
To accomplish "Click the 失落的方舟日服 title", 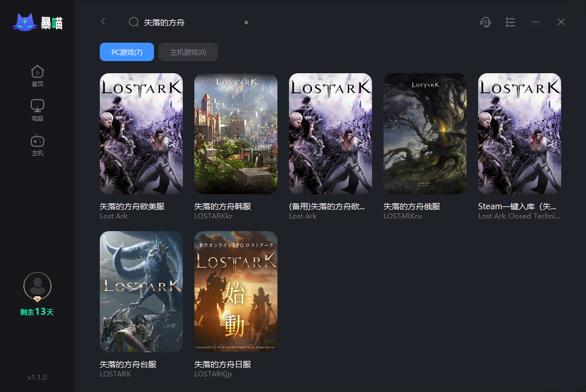I will click(223, 364).
